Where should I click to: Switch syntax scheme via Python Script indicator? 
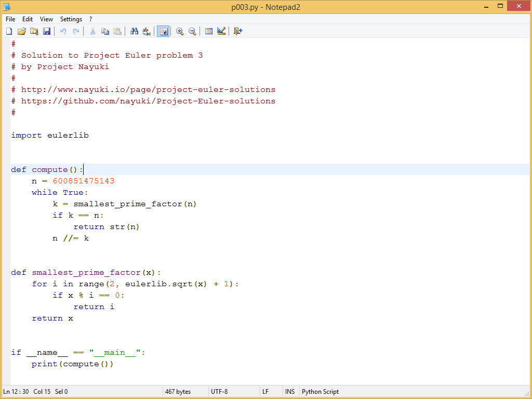click(x=320, y=391)
